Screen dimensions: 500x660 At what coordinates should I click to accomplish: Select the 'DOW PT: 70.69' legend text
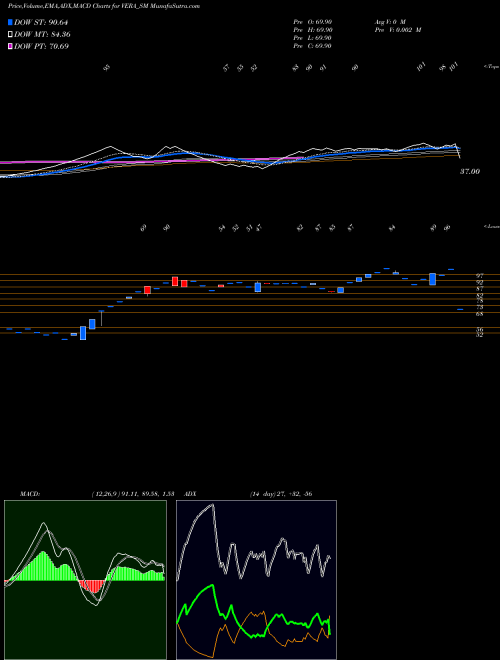click(x=41, y=46)
